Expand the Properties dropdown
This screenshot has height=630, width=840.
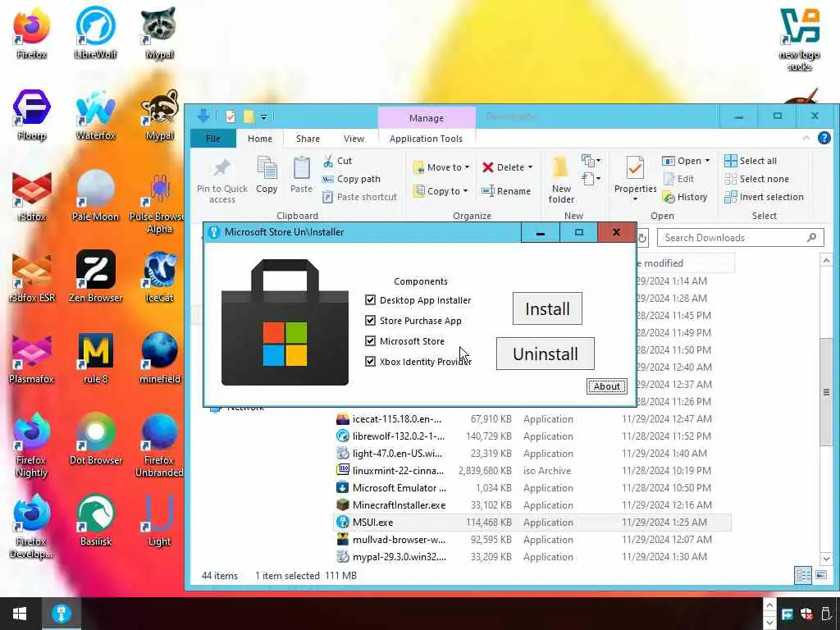point(636,199)
